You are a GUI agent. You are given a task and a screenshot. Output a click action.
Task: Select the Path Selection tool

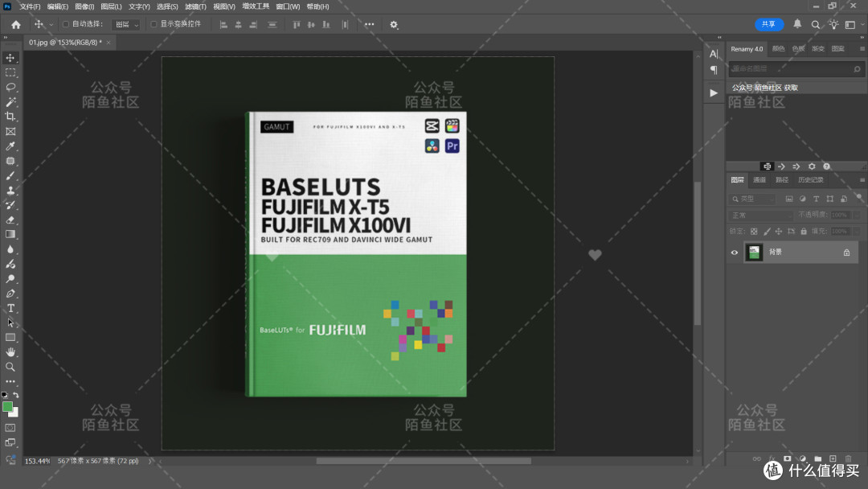point(10,323)
